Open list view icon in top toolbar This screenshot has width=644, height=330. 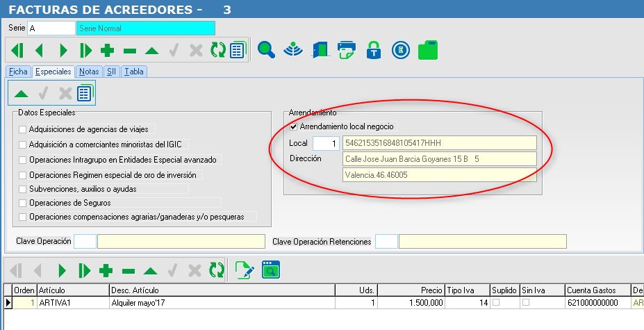click(238, 50)
